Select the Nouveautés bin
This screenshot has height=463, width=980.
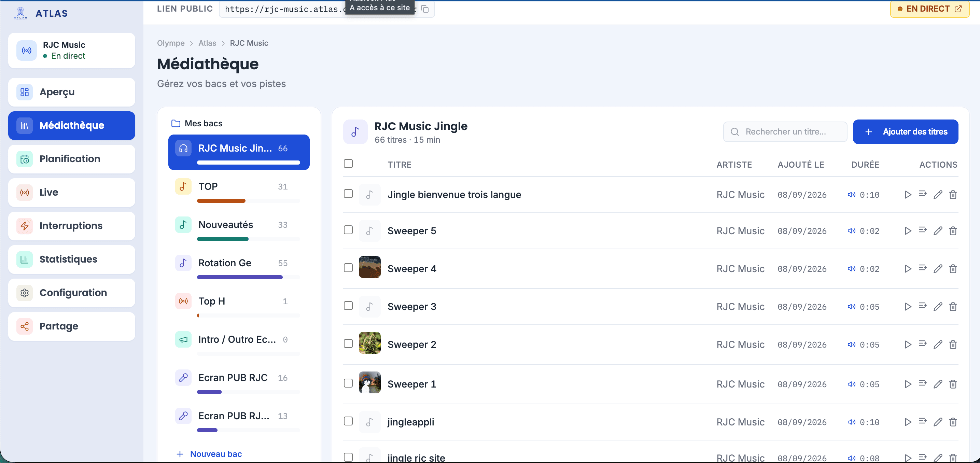pos(239,229)
